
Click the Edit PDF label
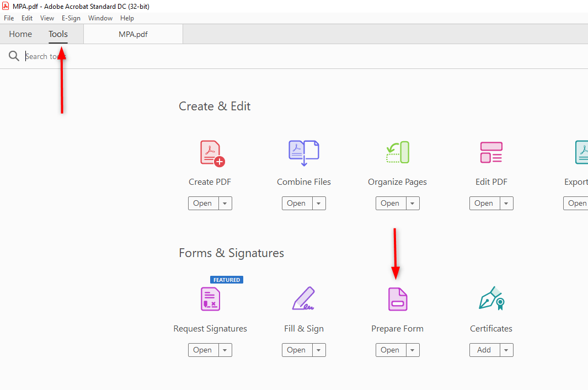click(x=491, y=182)
